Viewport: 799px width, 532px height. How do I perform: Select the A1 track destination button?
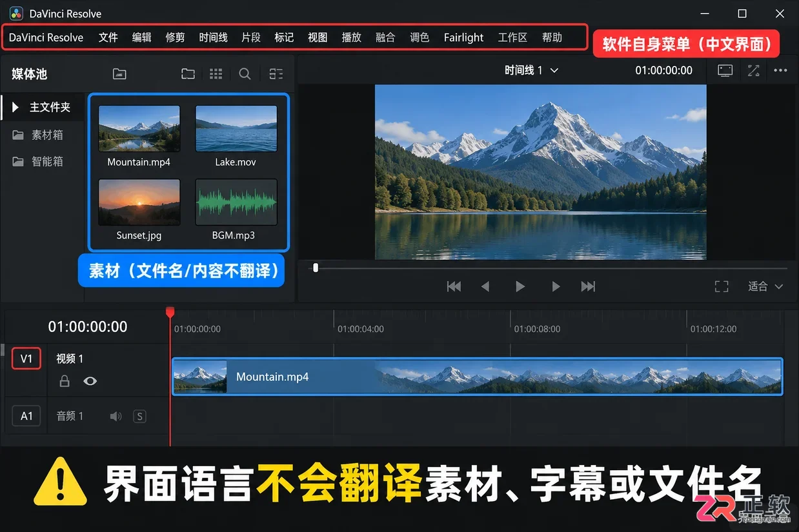point(26,416)
